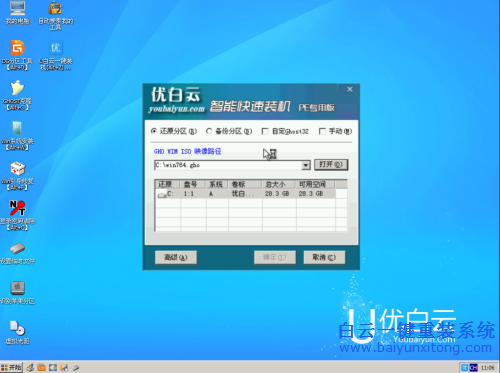
Task: Click the C:\win764.gho image path field
Action: 228,165
